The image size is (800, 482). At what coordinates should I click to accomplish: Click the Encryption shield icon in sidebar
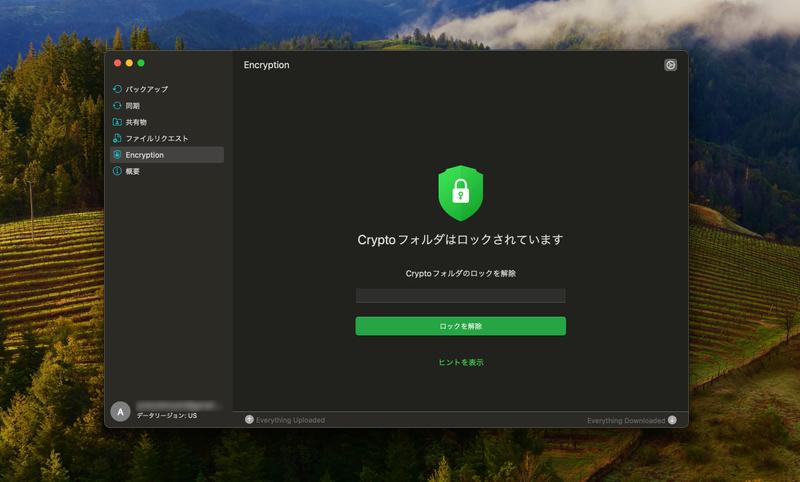(117, 155)
